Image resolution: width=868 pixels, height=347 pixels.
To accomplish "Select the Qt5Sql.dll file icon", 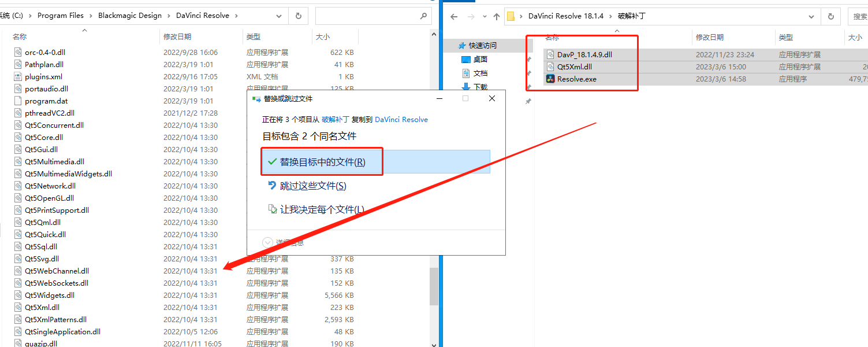I will [18, 246].
